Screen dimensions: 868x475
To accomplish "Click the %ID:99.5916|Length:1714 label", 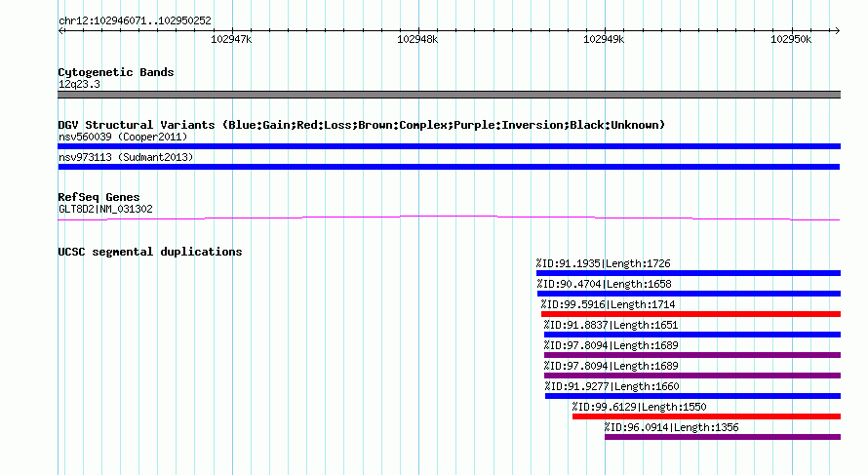I will point(608,304).
